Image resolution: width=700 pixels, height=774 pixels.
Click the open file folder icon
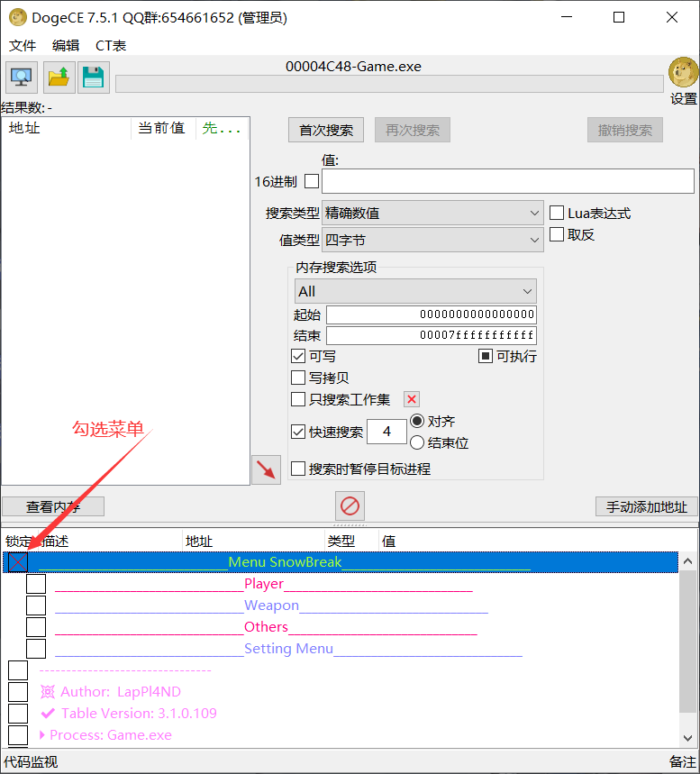pyautogui.click(x=59, y=77)
